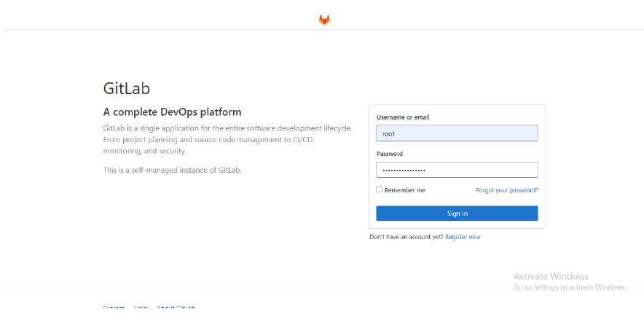Click the blue Sign in button
Viewport: 644px width, 317px height.
(457, 213)
